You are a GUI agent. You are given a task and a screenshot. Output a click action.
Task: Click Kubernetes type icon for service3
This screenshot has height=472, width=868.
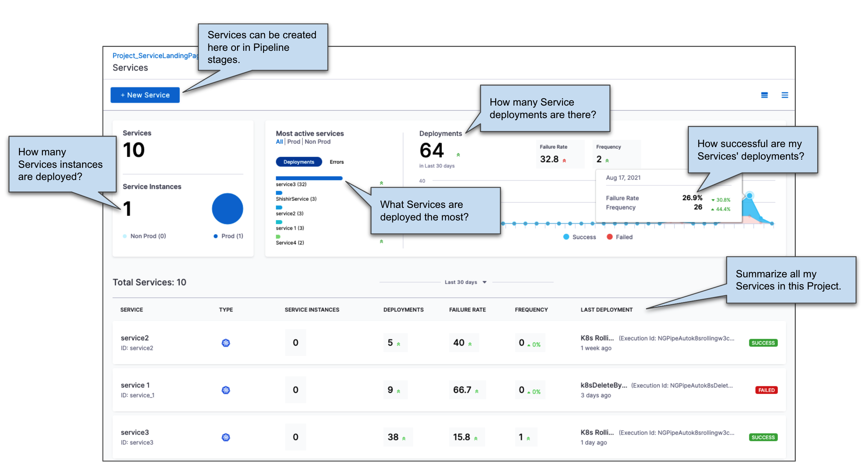pyautogui.click(x=226, y=437)
